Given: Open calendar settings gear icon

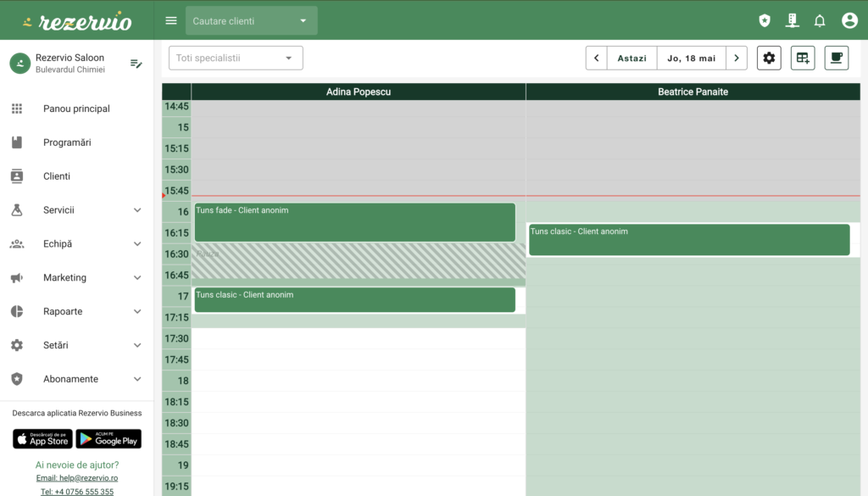Looking at the screenshot, I should (x=769, y=58).
